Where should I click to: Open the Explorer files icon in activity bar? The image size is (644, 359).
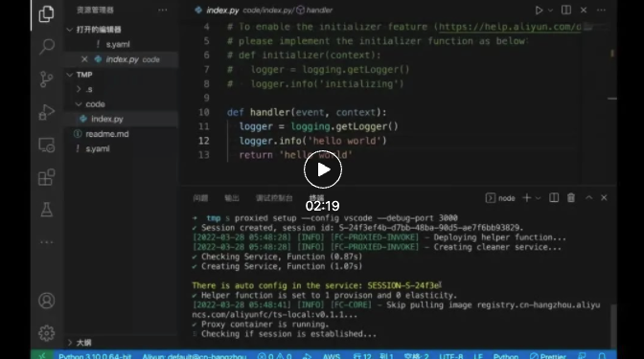(46, 14)
